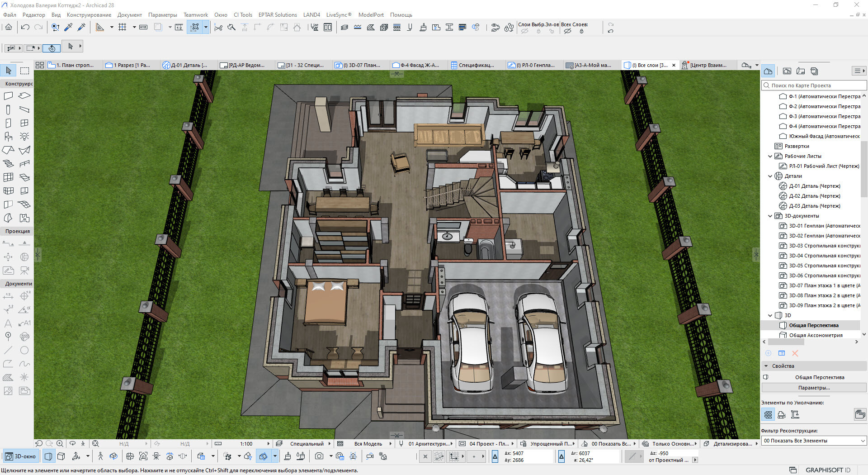Open the View Map navigator icon
868x475 pixels.
(x=787, y=71)
